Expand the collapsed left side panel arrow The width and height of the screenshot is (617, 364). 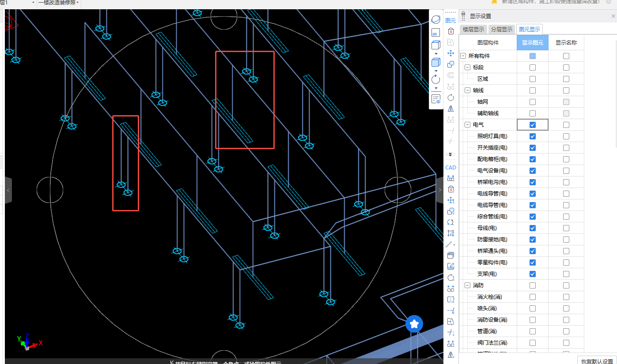pos(8,190)
